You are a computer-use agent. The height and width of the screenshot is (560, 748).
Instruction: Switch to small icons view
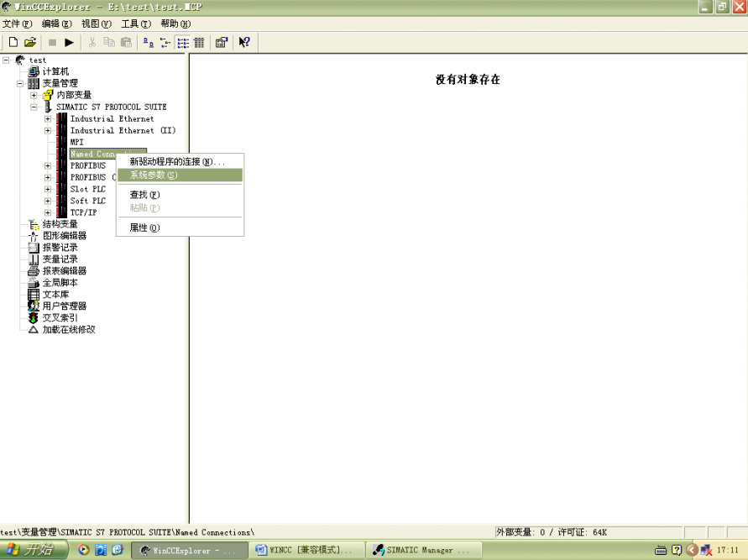165,43
